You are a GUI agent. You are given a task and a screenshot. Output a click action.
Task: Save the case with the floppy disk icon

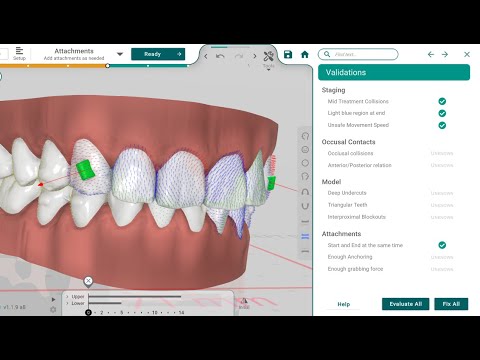pos(288,54)
